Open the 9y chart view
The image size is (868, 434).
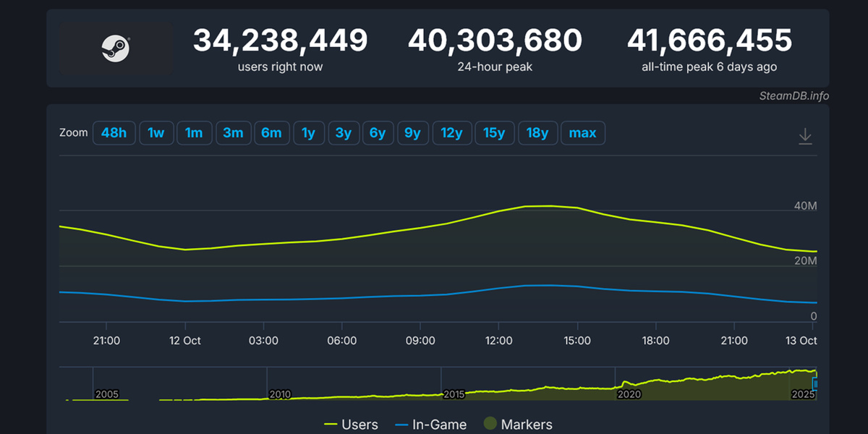[x=413, y=132]
